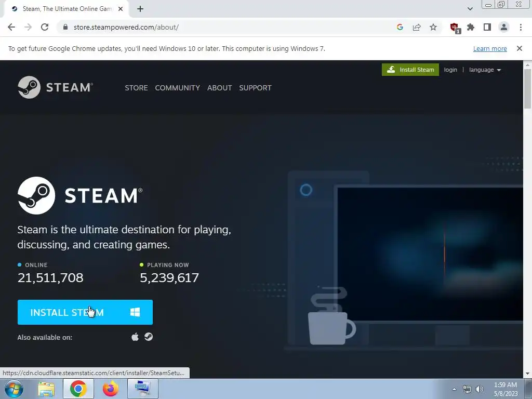Bookmark this page with the star icon

pos(433,27)
